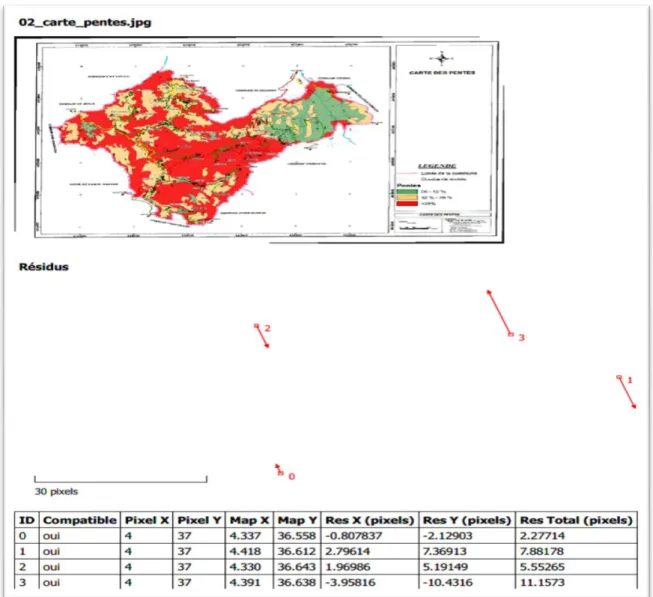Click the orange slope legend swatch
This screenshot has height=597, width=653.
[x=407, y=197]
